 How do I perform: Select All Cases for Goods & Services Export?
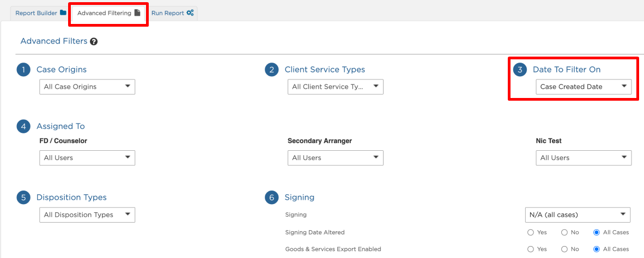597,249
